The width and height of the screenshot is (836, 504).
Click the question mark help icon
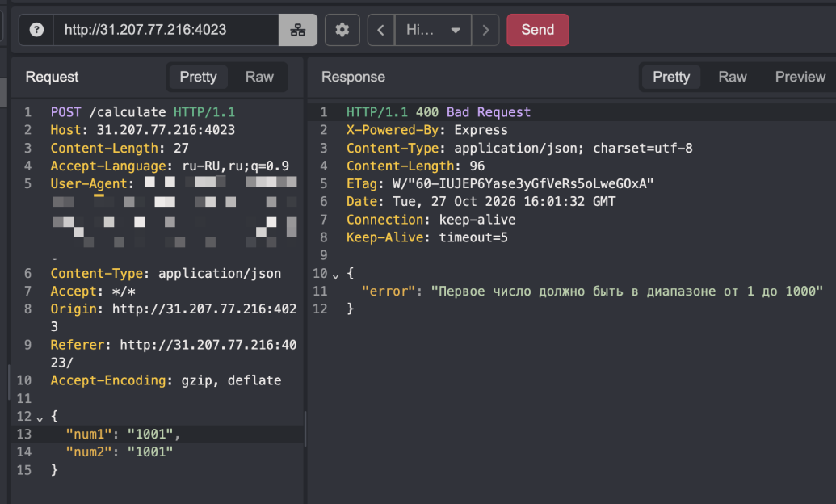click(x=36, y=30)
